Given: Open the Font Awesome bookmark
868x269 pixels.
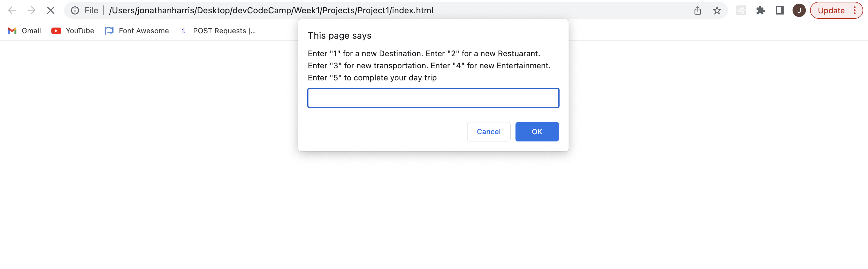Looking at the screenshot, I should click(137, 31).
